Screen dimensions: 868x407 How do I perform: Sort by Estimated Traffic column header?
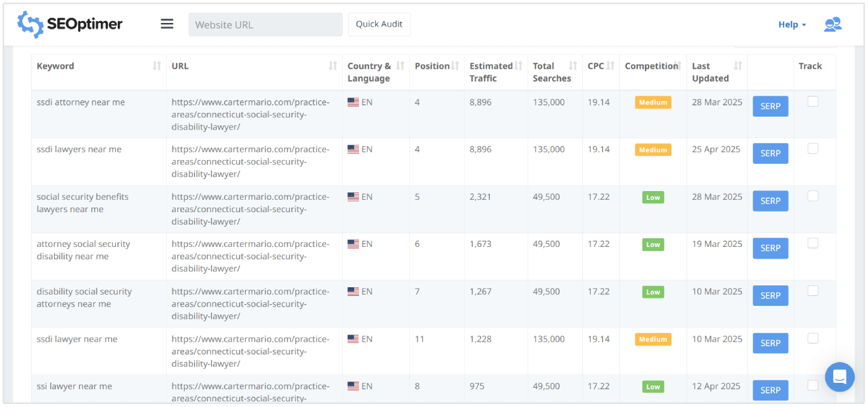click(491, 72)
